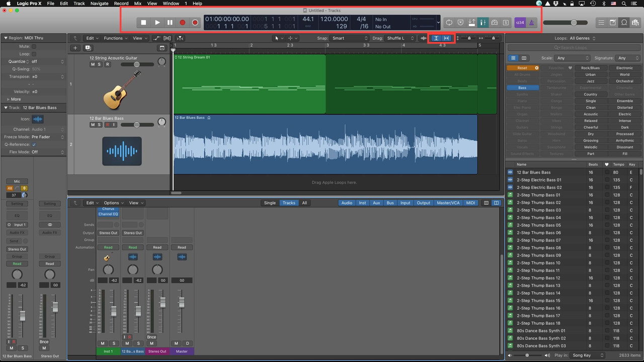The image size is (644, 362).
Task: Pause playback with the transport Pause button
Action: pos(170,23)
